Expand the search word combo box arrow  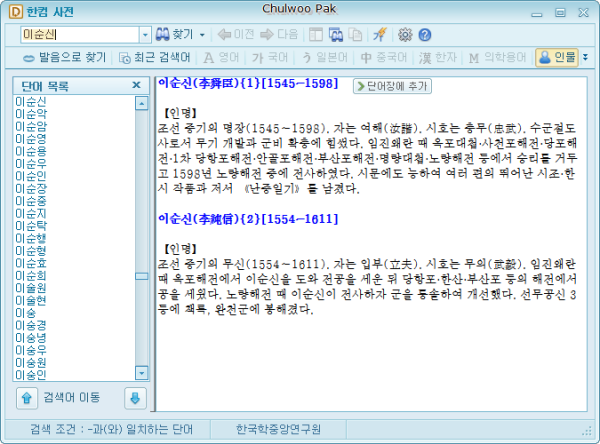(x=145, y=35)
